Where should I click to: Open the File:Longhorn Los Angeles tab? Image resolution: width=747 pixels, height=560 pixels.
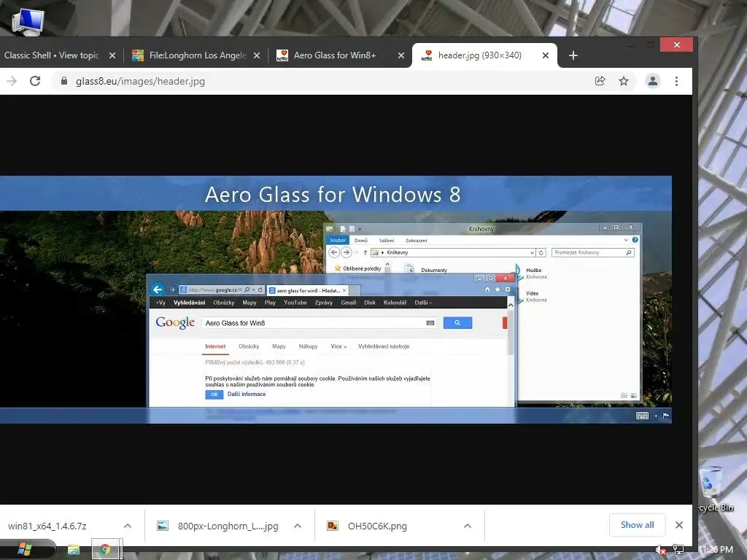click(x=197, y=55)
